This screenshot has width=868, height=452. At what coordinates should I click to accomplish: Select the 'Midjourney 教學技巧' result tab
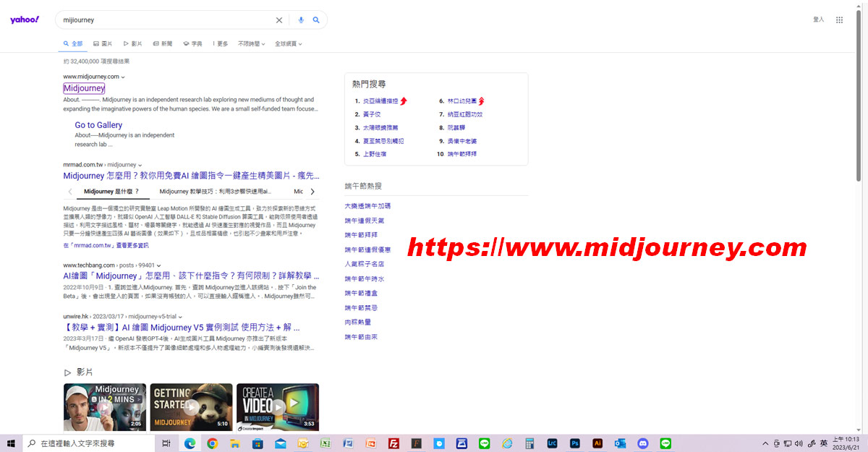216,192
